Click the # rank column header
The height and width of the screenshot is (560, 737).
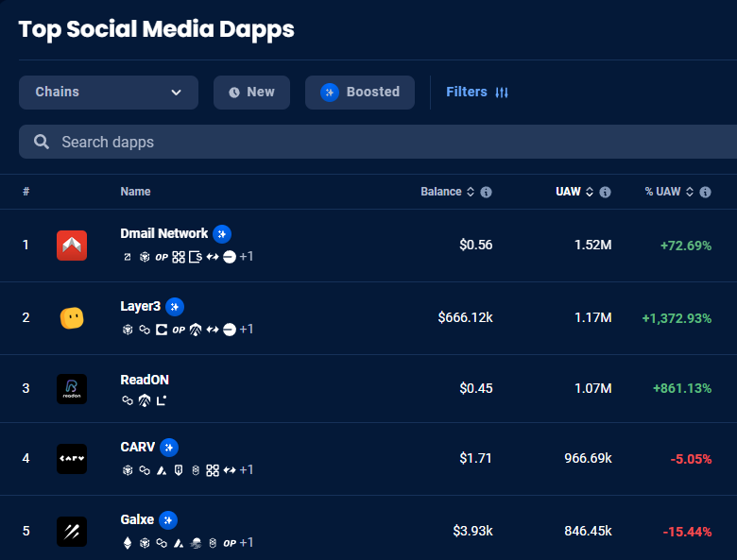click(26, 192)
